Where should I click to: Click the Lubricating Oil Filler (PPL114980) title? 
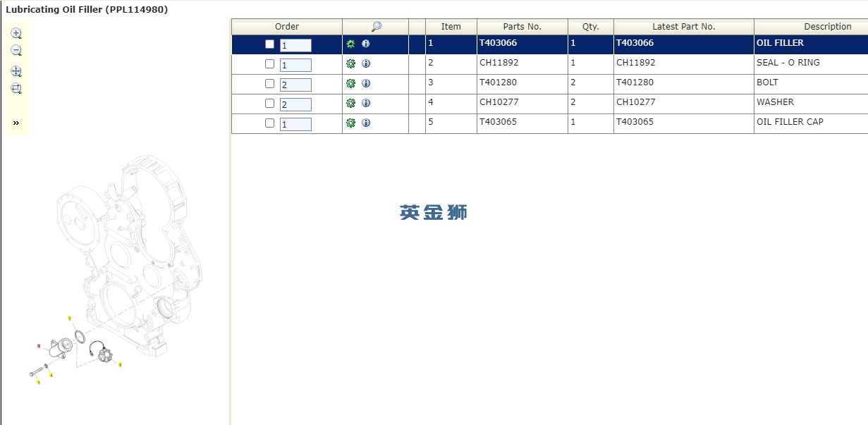pos(87,10)
